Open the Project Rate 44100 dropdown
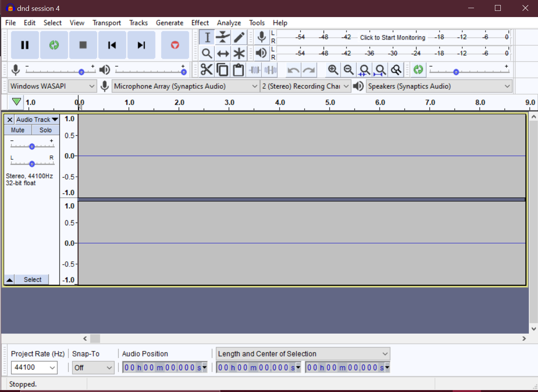Screen dimensions: 538x392 point(34,367)
